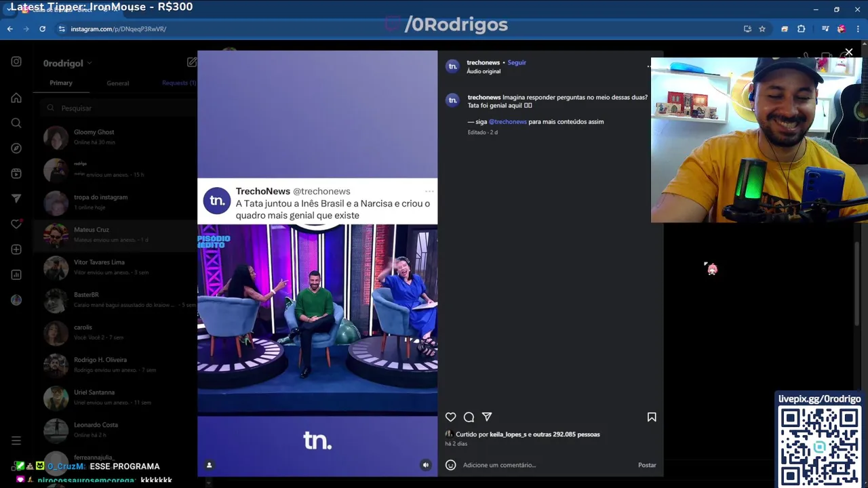Switch to the General tab

117,83
